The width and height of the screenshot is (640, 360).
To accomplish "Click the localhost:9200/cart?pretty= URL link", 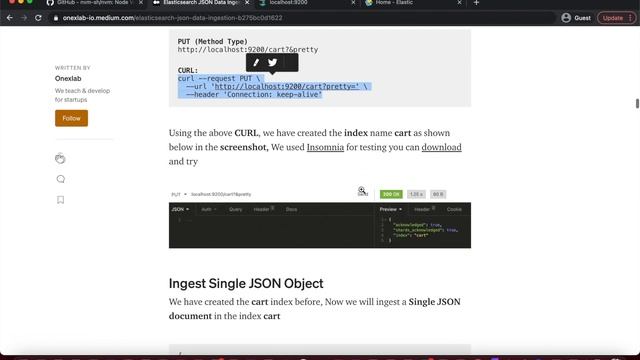I will coord(287,87).
